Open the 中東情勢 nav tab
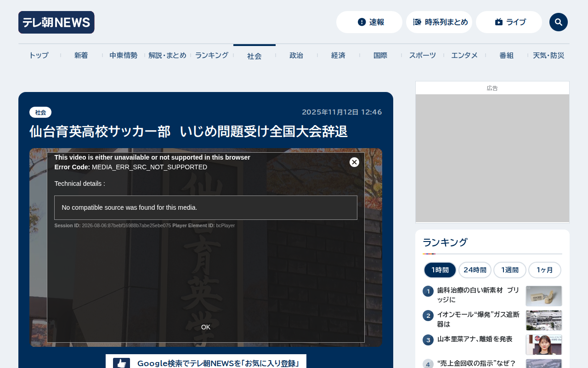 pos(123,55)
